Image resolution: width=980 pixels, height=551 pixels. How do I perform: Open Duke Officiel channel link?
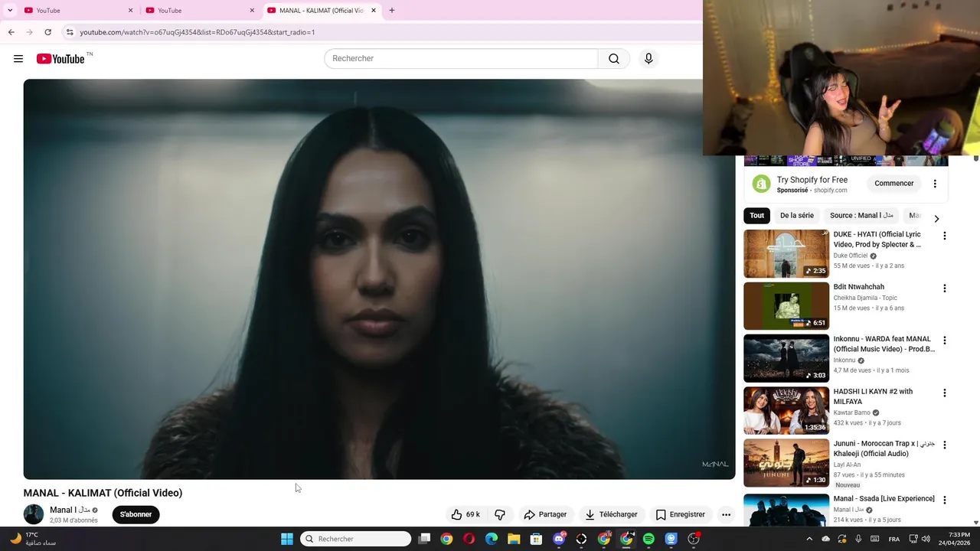(851, 256)
